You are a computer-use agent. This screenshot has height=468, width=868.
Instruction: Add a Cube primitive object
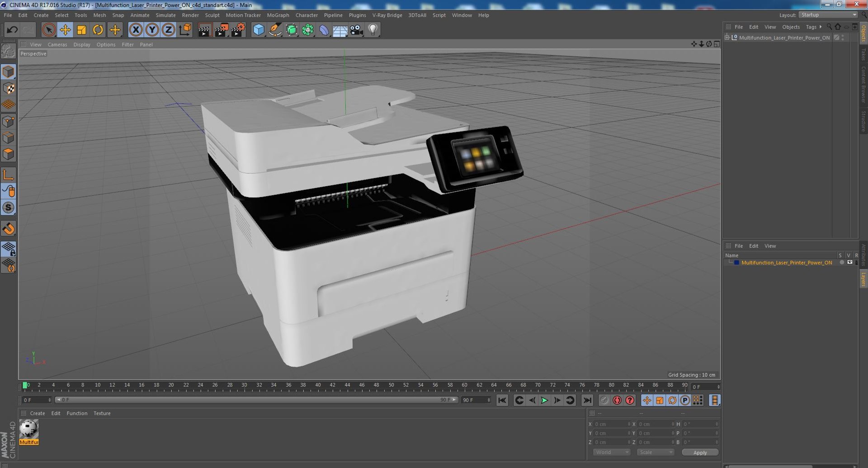point(259,30)
